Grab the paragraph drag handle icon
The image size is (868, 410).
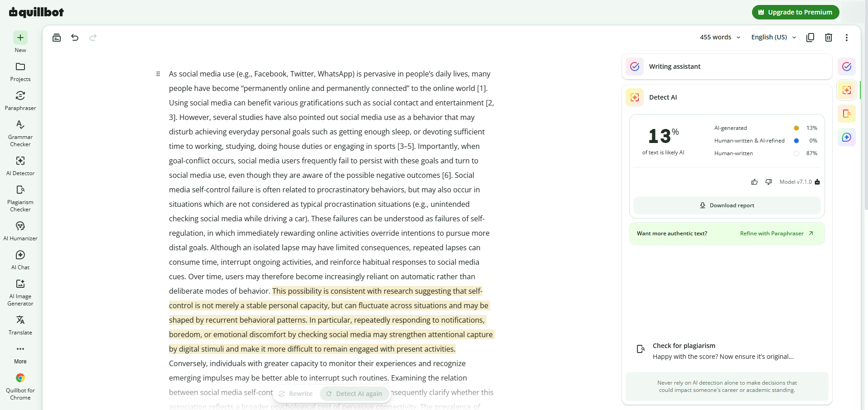[158, 74]
